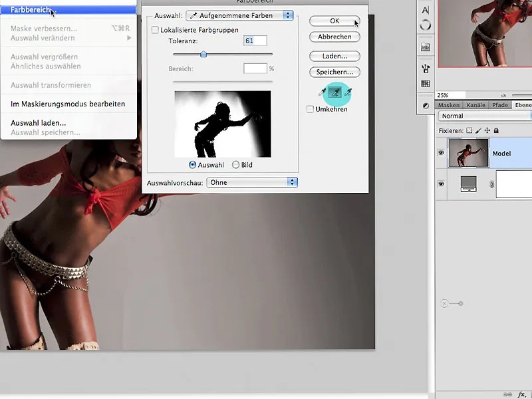532x399 pixels.
Task: Switch to the Ebenen tab
Action: (523, 105)
